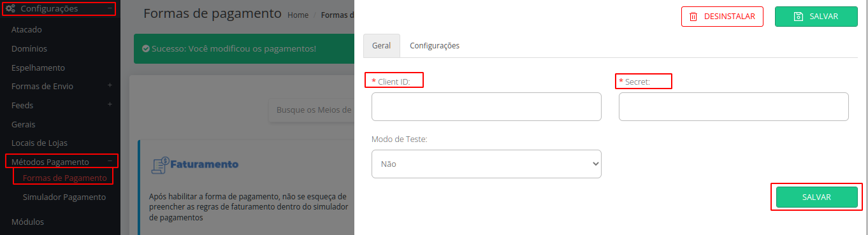Screen dimensions: 868x235
Task: Switch to the Configurações tab
Action: click(x=435, y=46)
